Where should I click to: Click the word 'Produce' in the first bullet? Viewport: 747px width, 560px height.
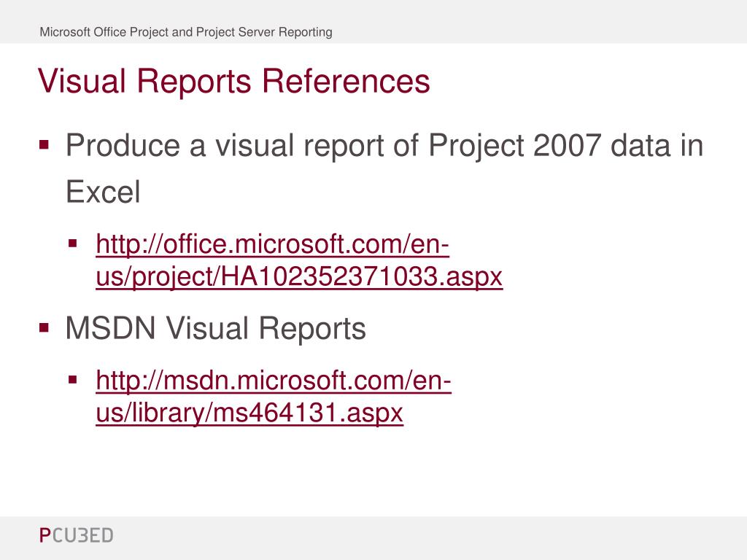pos(123,145)
